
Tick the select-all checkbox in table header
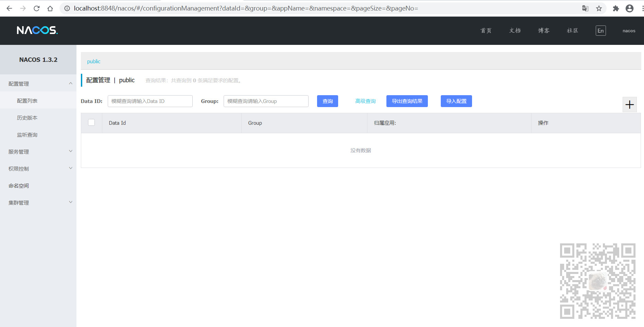click(91, 122)
